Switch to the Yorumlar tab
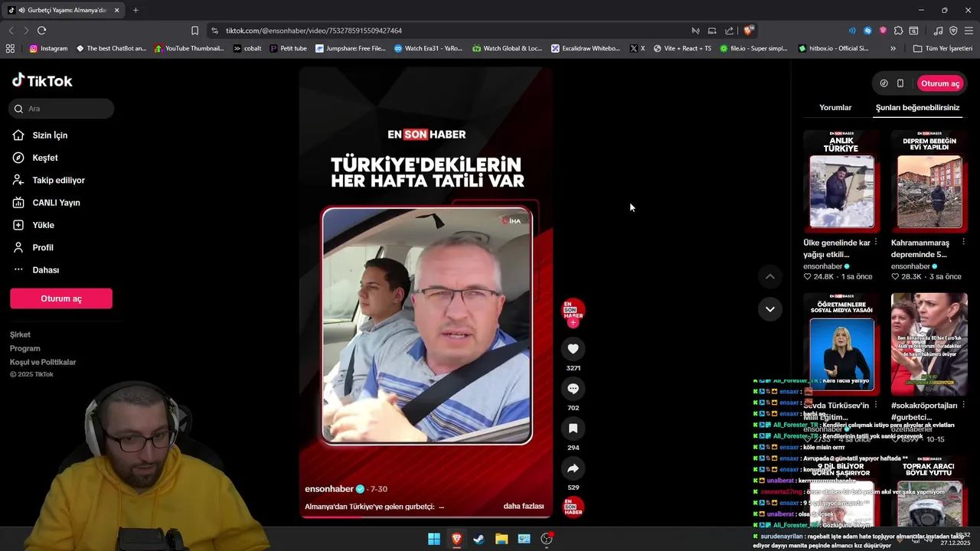This screenshot has width=980, height=551. click(x=835, y=108)
